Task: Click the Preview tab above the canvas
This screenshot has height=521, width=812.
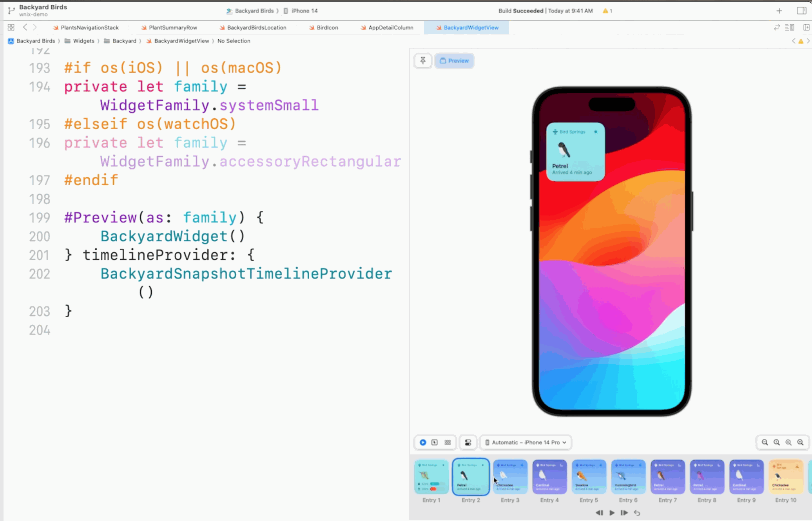Action: tap(454, 60)
